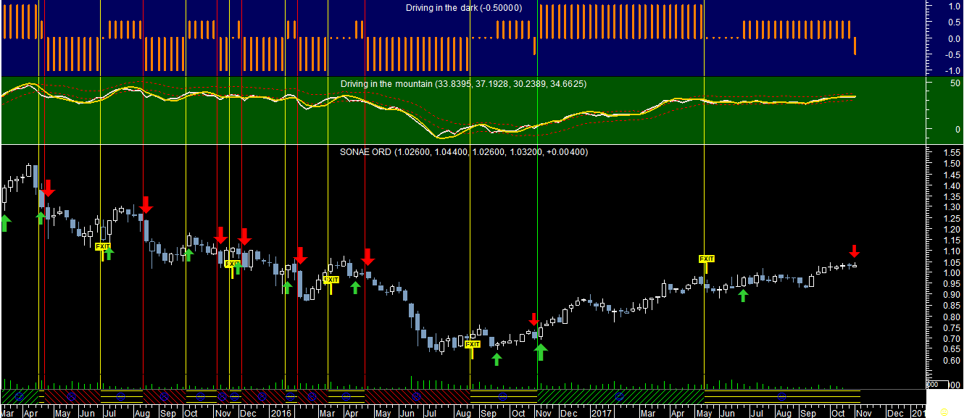Click the red sell arrow at April 2015
Image resolution: width=980 pixels, height=418 pixels.
[47, 188]
